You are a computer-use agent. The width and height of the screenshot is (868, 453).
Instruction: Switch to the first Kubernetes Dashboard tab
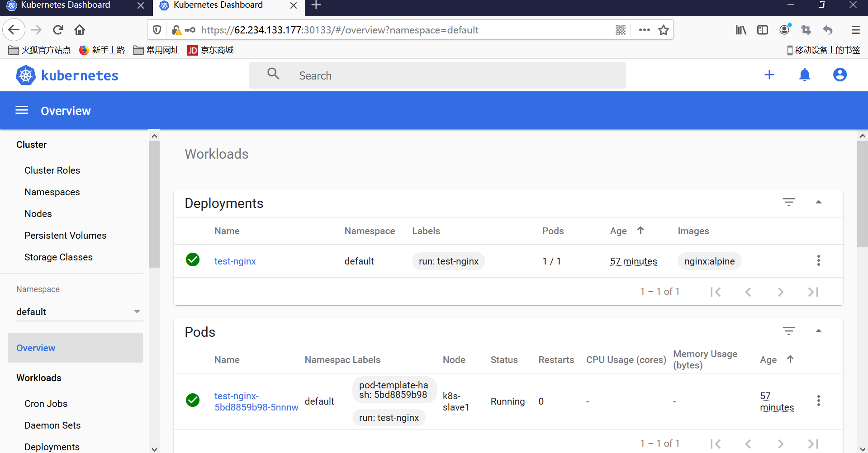point(66,5)
